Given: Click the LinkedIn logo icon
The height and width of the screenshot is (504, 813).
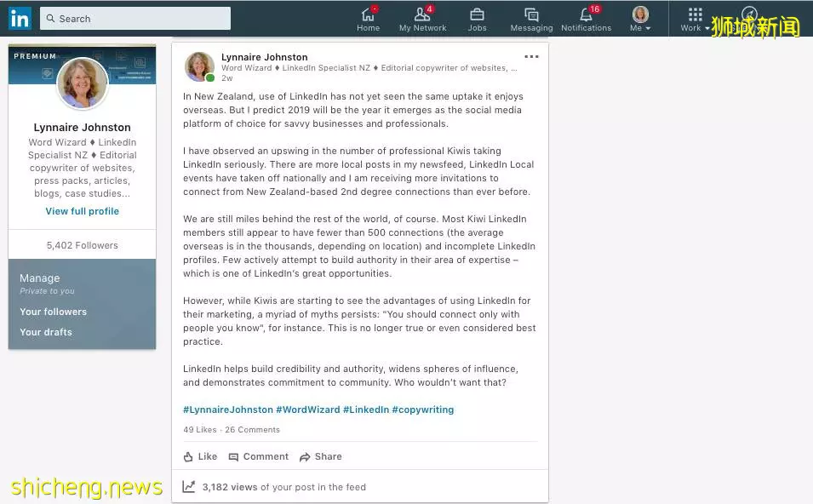Looking at the screenshot, I should coord(20,19).
